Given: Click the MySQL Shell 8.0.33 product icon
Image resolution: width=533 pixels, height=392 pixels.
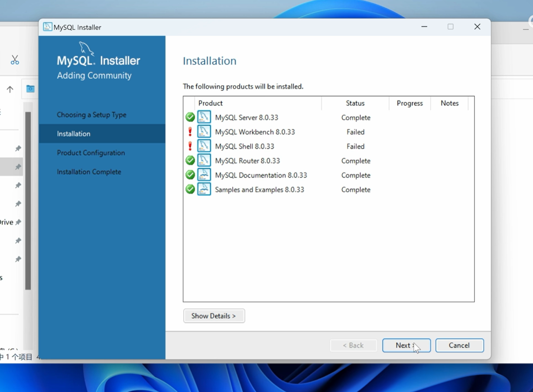Looking at the screenshot, I should point(204,146).
